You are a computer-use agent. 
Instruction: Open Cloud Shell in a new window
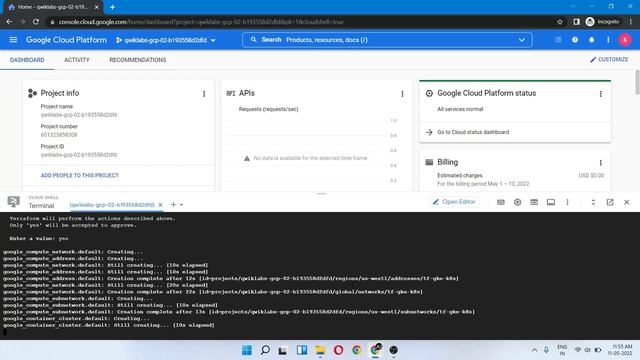(610, 202)
